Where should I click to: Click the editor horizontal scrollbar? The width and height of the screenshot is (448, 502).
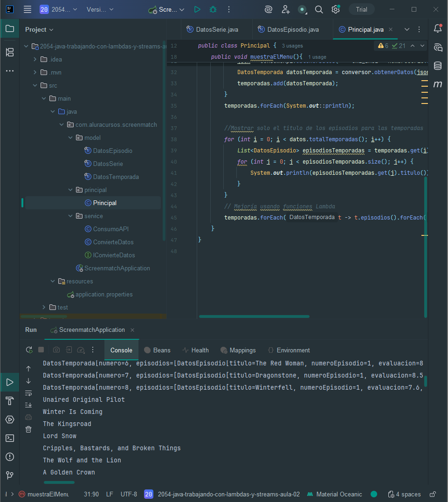tap(254, 316)
